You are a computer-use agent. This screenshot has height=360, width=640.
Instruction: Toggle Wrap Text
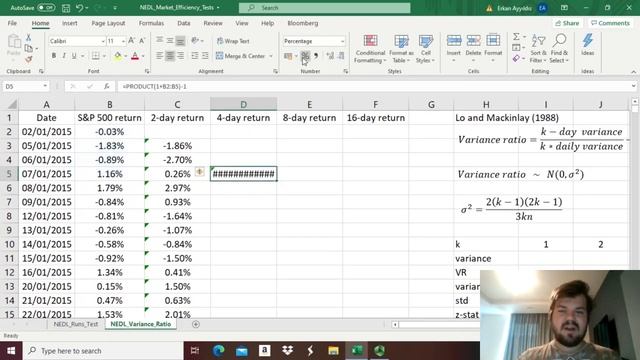tap(233, 41)
